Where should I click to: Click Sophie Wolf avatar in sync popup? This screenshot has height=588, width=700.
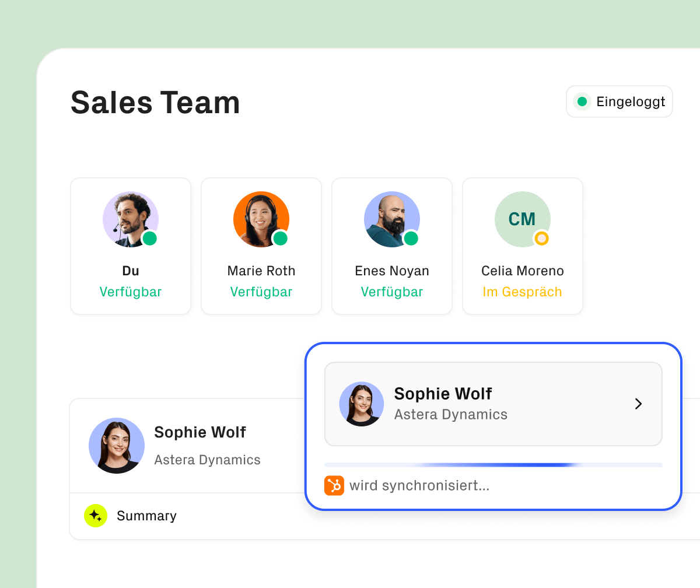(x=362, y=404)
